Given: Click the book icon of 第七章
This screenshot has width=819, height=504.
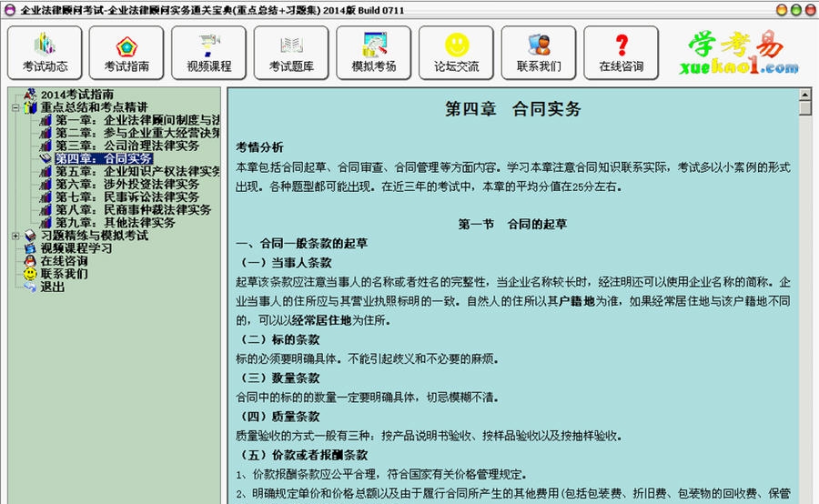Looking at the screenshot, I should pos(46,197).
